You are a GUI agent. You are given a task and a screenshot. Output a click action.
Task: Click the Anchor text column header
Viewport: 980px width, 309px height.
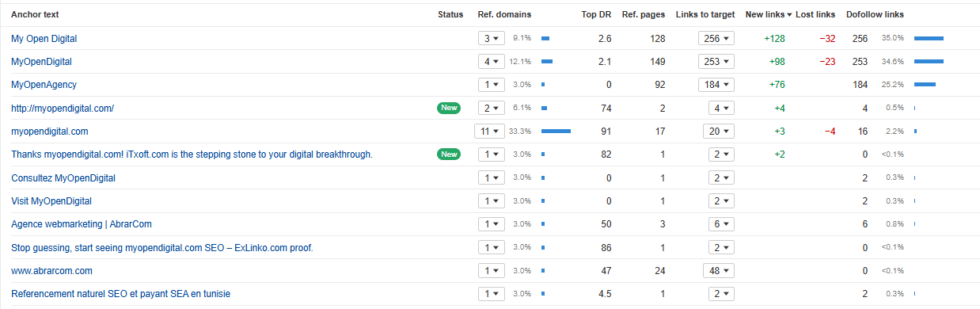(x=35, y=14)
